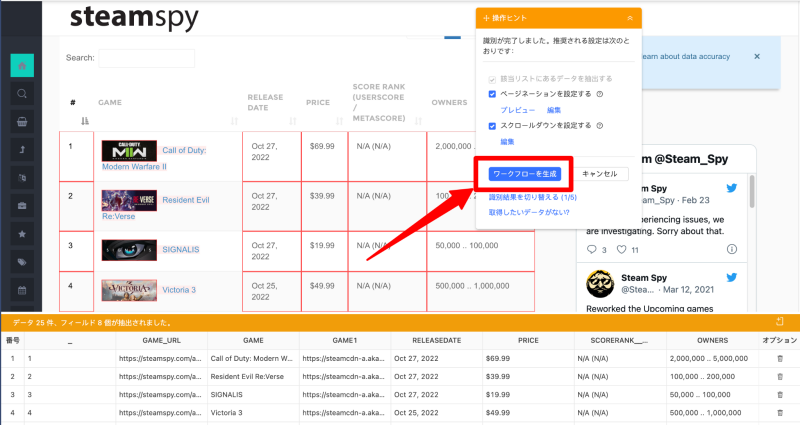Screen dimensions: 800x425
Task: Click SIGNALIS eye thumbnail
Action: (x=129, y=250)
